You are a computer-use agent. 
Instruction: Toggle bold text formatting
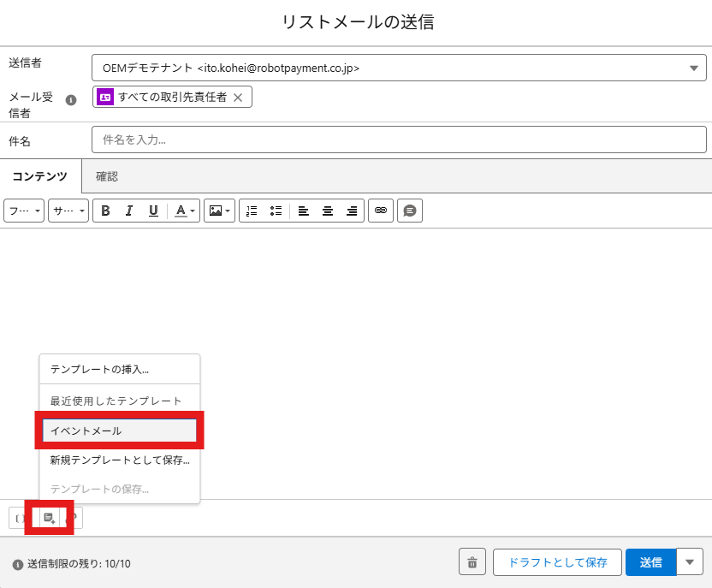click(x=105, y=211)
